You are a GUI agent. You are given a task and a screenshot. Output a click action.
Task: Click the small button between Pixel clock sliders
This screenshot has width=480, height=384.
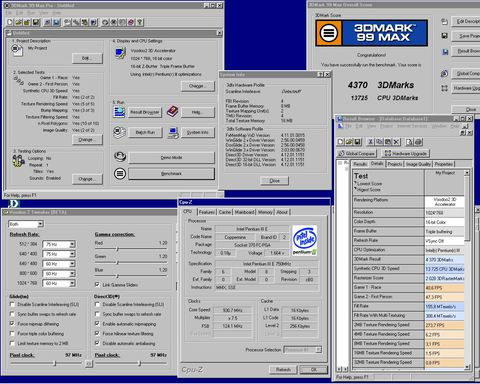[x=89, y=364]
